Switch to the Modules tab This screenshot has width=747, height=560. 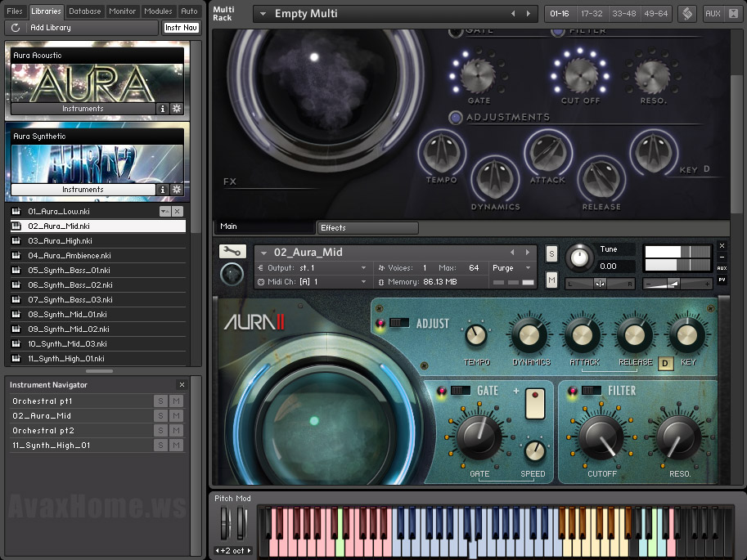tap(158, 11)
